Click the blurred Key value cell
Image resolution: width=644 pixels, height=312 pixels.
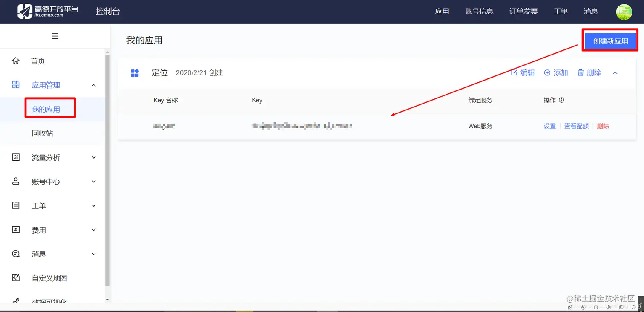(302, 126)
